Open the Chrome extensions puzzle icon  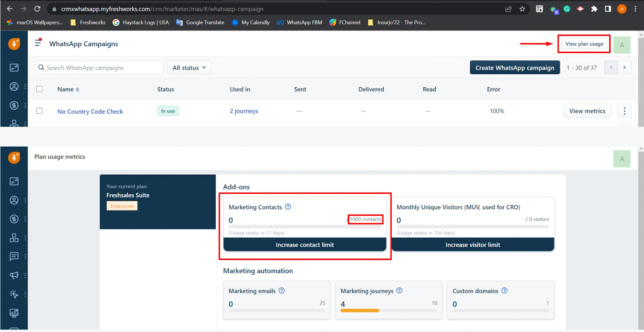[x=594, y=9]
